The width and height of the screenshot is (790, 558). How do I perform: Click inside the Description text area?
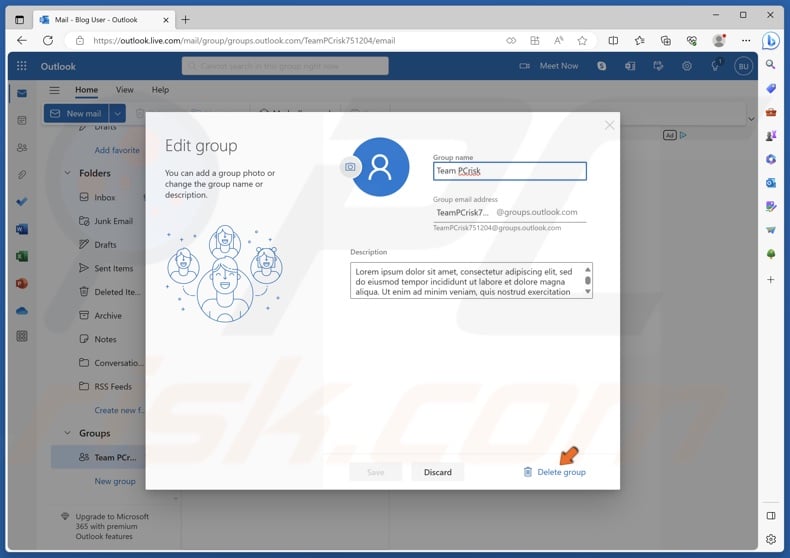point(466,281)
